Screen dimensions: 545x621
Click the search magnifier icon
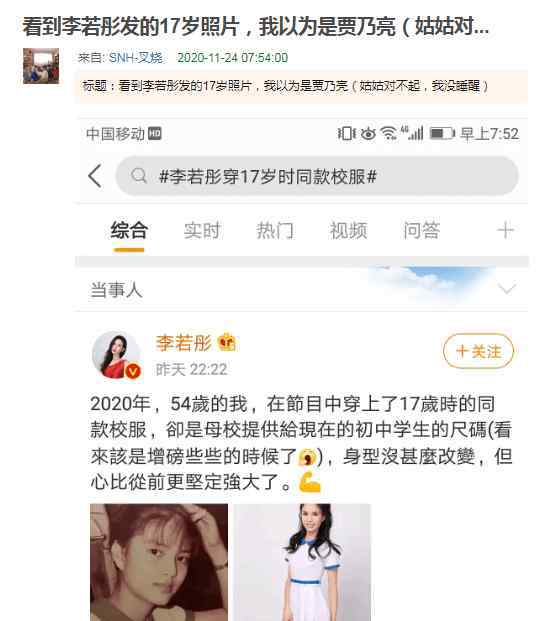coord(139,175)
